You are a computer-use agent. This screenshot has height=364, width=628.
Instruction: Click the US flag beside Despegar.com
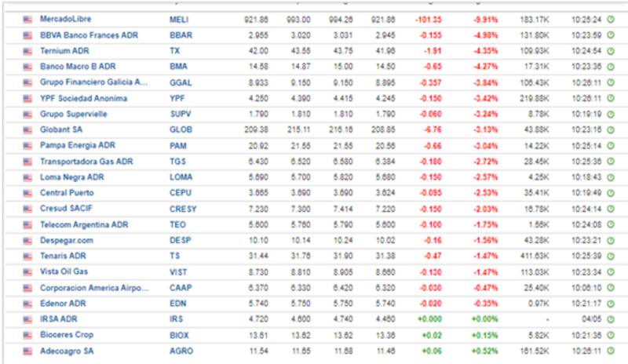[x=27, y=240]
